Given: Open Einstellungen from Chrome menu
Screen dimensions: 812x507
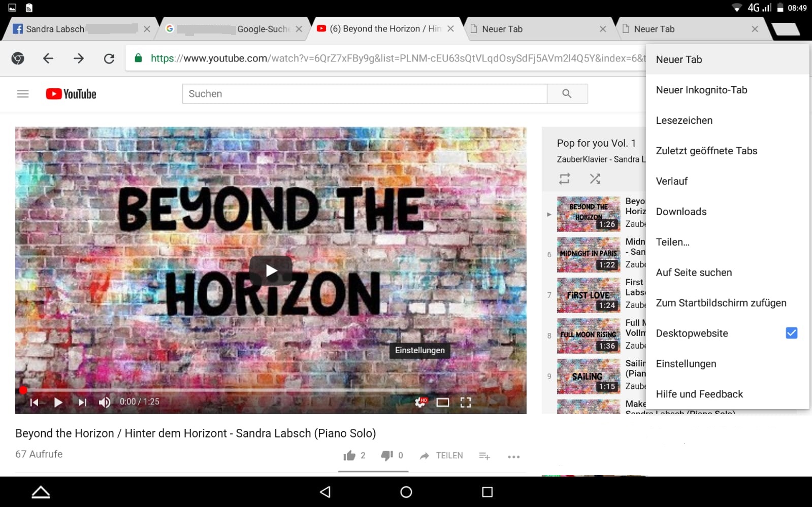Looking at the screenshot, I should pos(727,364).
